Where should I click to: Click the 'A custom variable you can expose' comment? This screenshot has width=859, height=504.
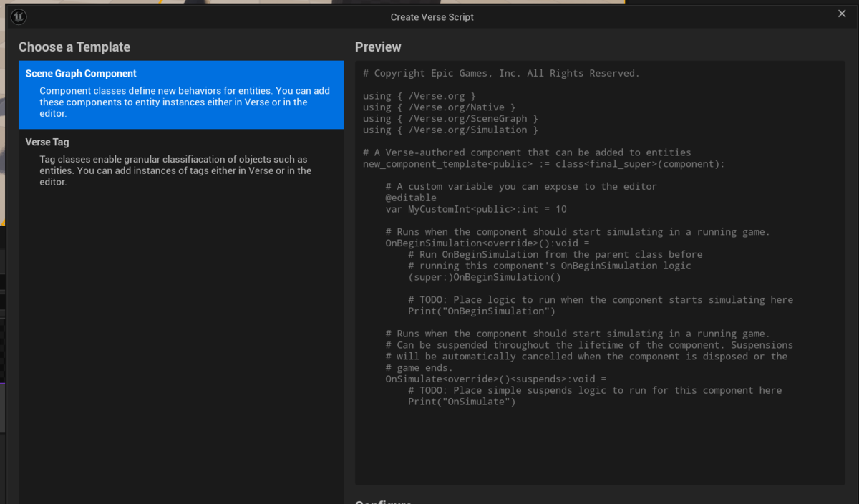click(521, 187)
